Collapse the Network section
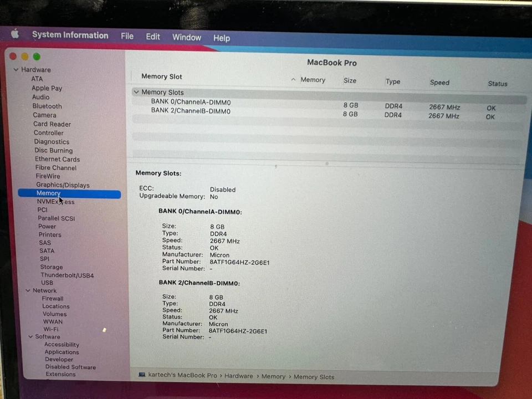The height and width of the screenshot is (399, 532). [28, 290]
